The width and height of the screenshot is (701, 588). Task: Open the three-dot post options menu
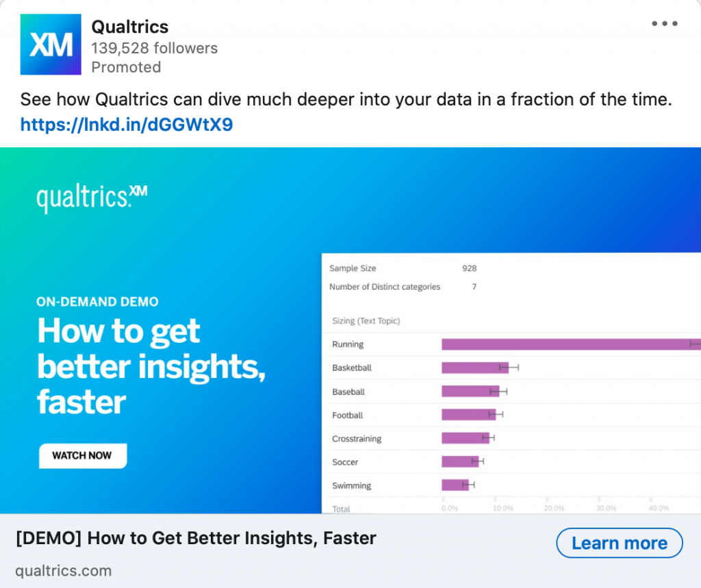[x=664, y=23]
